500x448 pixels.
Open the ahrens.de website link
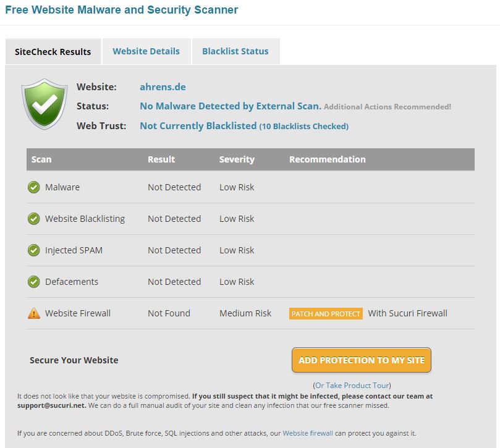pyautogui.click(x=163, y=87)
